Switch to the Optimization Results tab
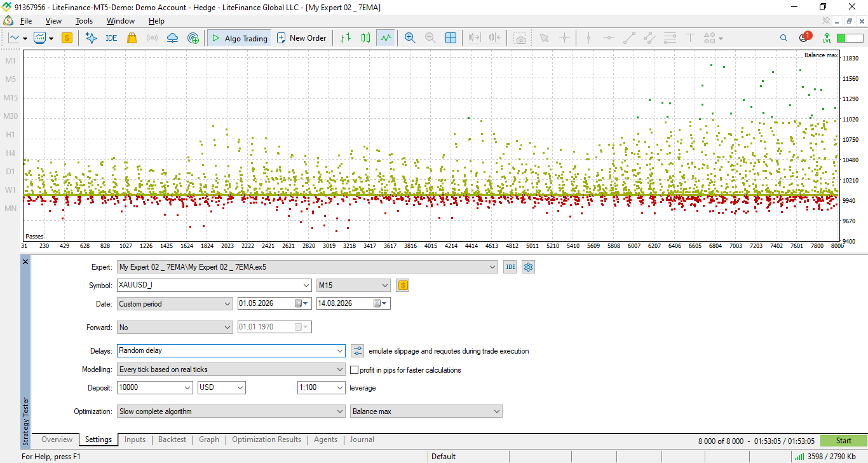 266,439
